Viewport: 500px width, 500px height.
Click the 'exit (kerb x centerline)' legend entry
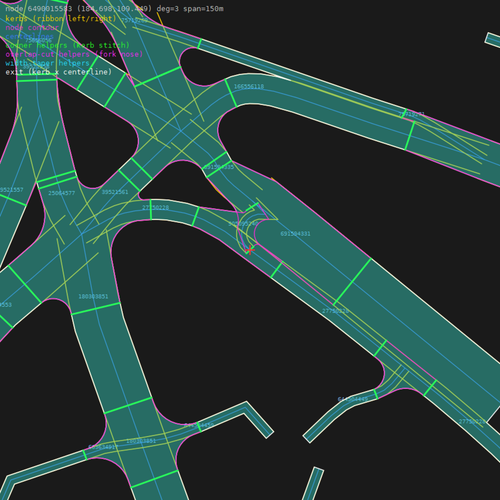59,72
